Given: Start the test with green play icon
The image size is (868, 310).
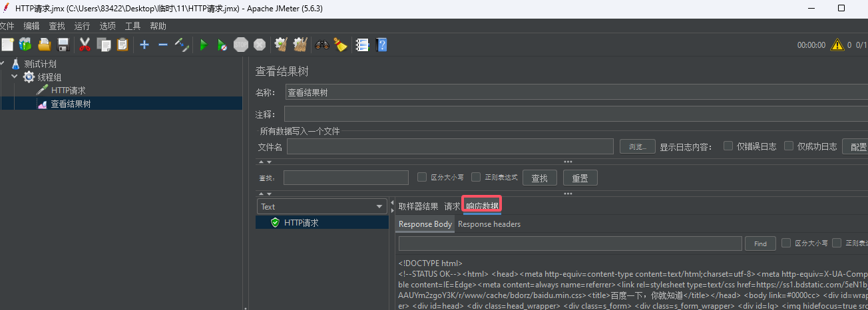Looking at the screenshot, I should click(204, 45).
